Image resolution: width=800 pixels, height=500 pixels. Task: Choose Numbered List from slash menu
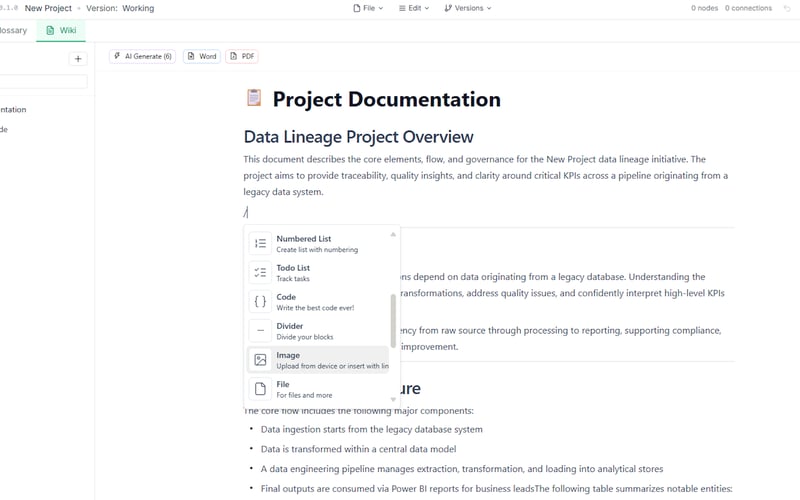318,243
